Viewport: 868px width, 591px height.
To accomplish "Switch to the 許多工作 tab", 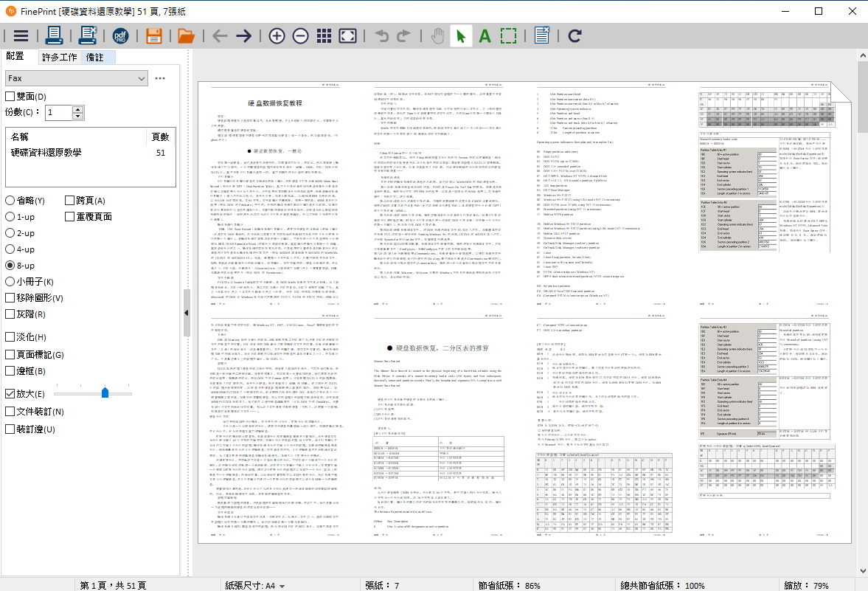I will 59,57.
